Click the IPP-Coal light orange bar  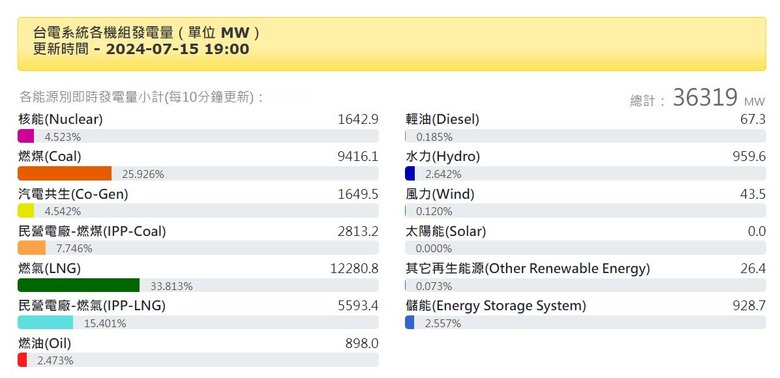click(32, 248)
